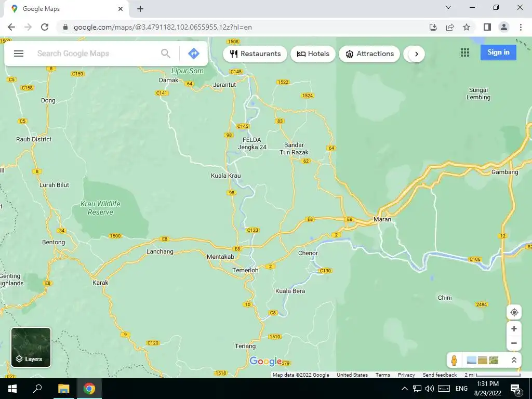Click the Mentakab town label
The width and height of the screenshot is (532, 399).
220,257
